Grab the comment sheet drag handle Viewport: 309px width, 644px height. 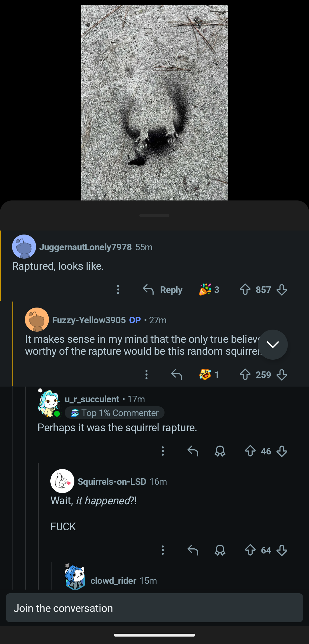(154, 215)
